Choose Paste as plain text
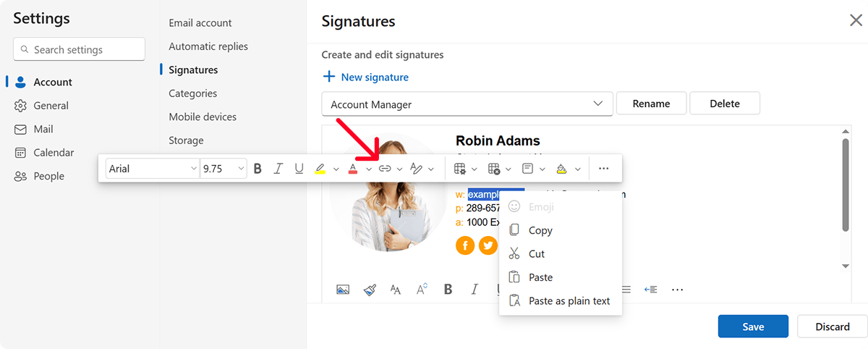868x349 pixels. coord(561,301)
